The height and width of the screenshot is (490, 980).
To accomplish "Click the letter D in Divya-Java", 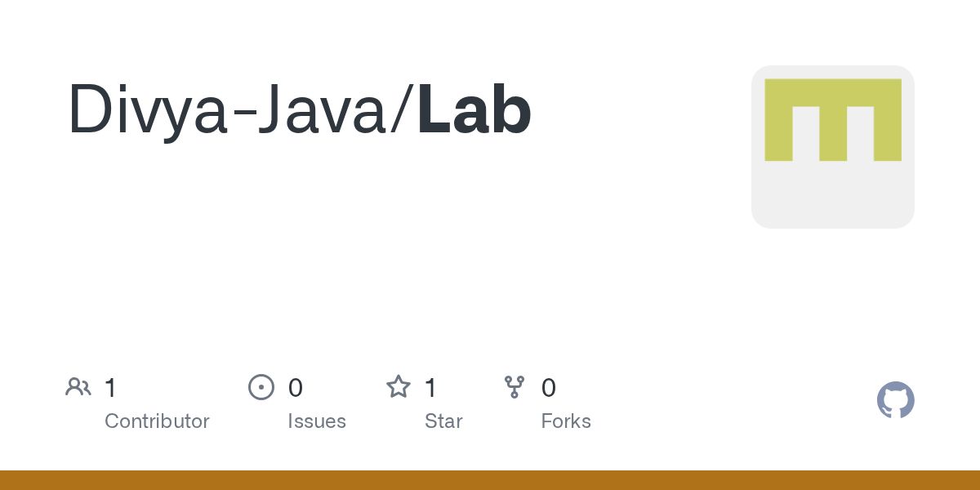I will pos(89,109).
